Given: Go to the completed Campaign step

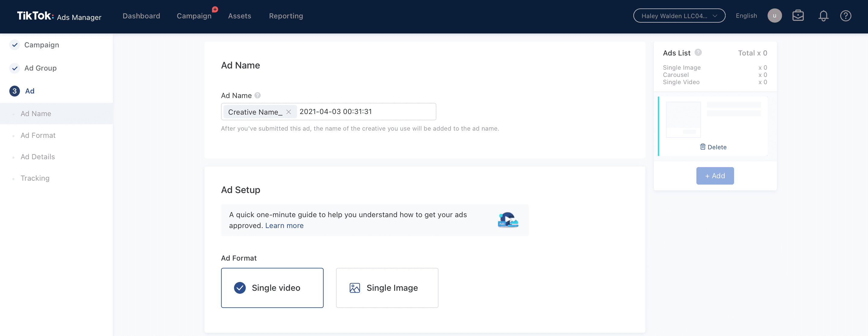Looking at the screenshot, I should 41,45.
